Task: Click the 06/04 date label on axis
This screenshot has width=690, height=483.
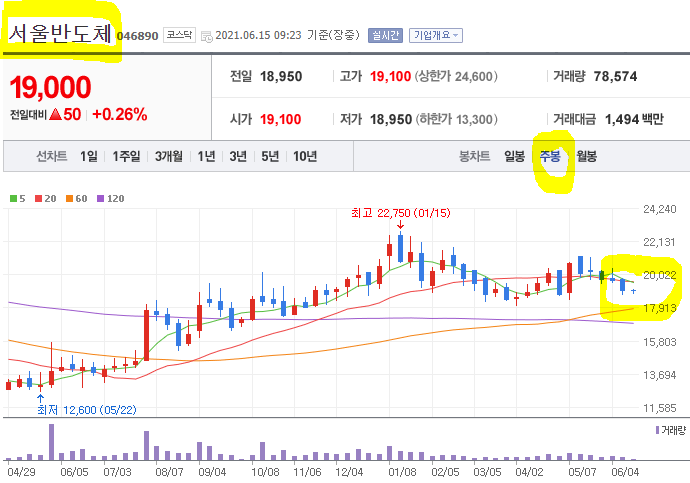Action: pos(625,472)
